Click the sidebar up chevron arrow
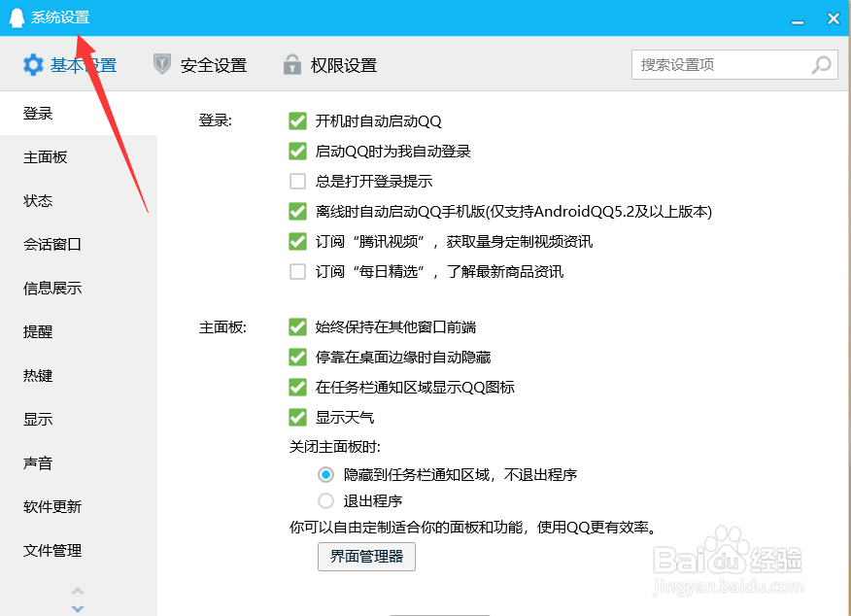 coord(78,591)
